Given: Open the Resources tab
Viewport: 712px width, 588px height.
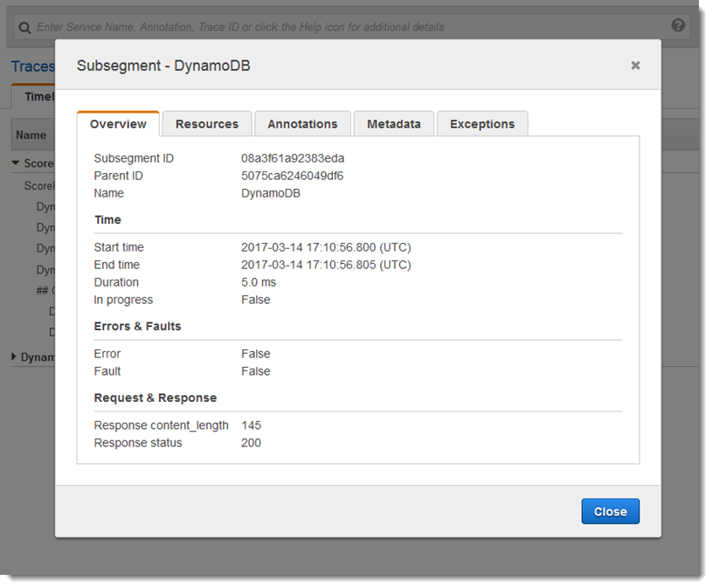Looking at the screenshot, I should (207, 124).
